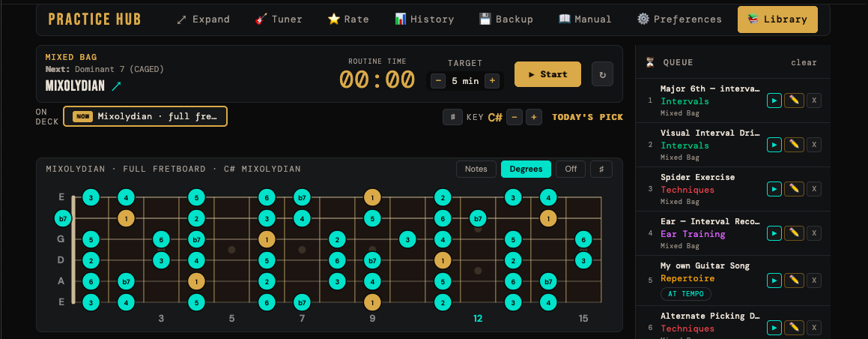This screenshot has height=339, width=868.
Task: Edit My own Guitar Song item
Action: (x=794, y=280)
